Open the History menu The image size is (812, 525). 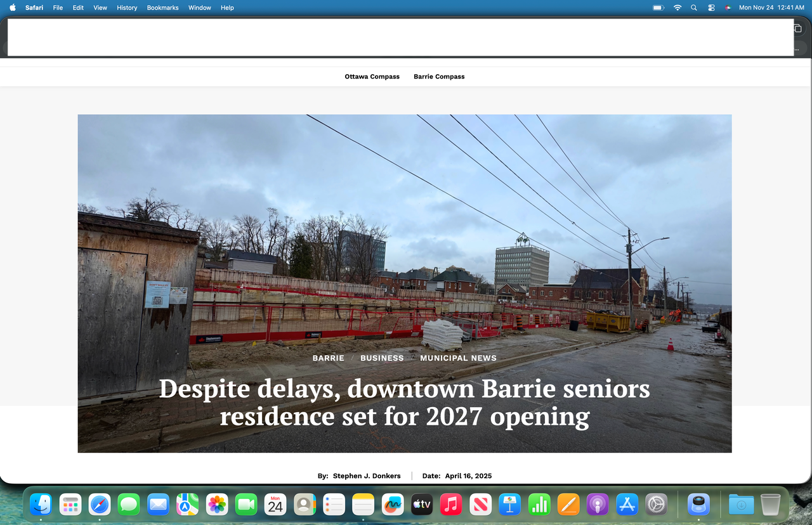(127, 8)
